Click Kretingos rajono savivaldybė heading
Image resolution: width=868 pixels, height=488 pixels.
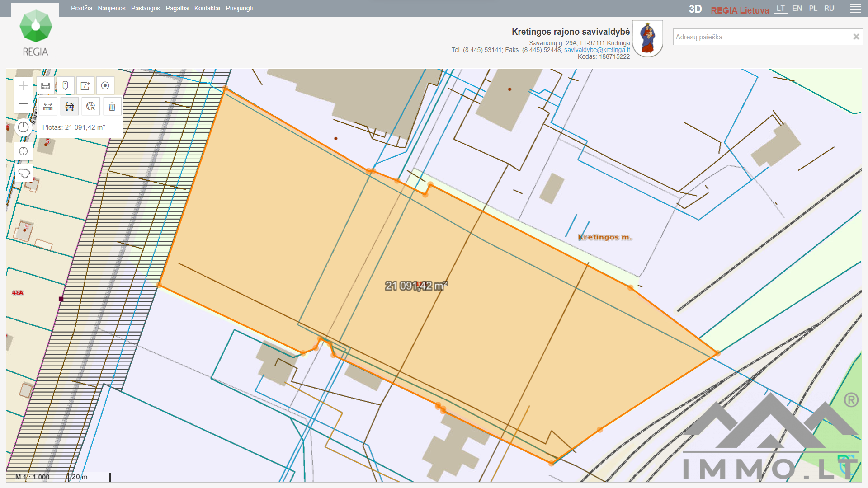click(x=571, y=32)
